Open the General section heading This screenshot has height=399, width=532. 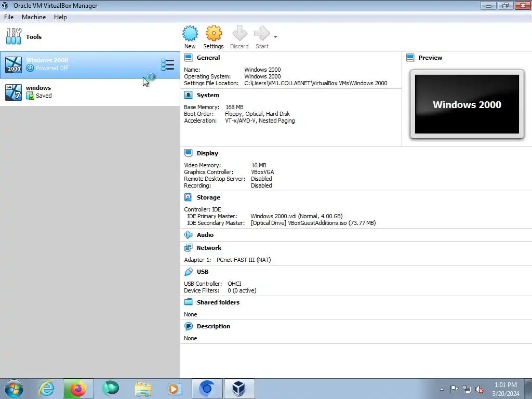[208, 58]
